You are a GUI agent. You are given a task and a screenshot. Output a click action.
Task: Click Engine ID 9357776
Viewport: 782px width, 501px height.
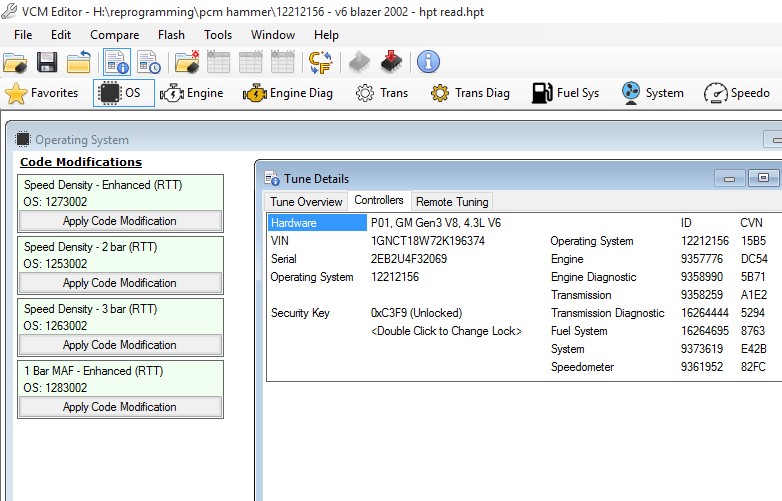pyautogui.click(x=702, y=259)
